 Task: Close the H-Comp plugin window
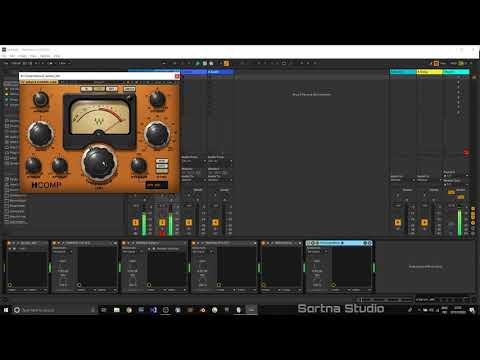[x=177, y=76]
